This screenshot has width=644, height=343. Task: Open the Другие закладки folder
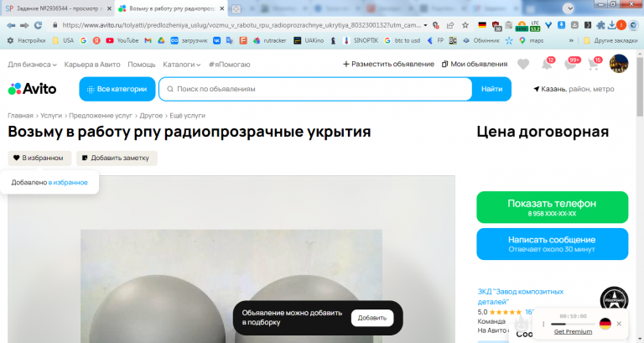610,40
